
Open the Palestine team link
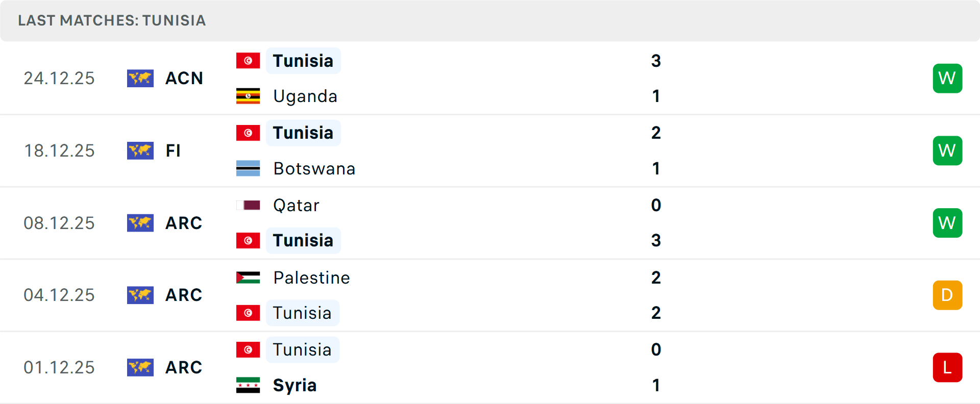[311, 277]
